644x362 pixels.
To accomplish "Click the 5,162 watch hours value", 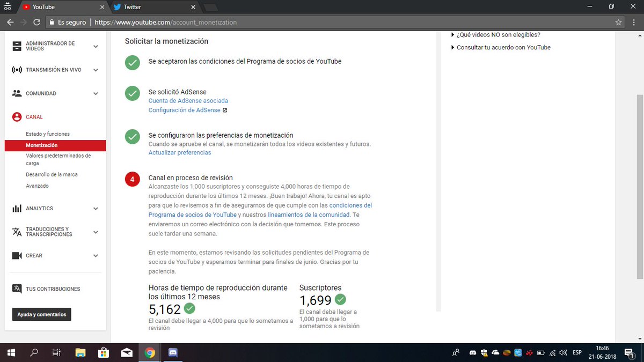I will point(165,309).
